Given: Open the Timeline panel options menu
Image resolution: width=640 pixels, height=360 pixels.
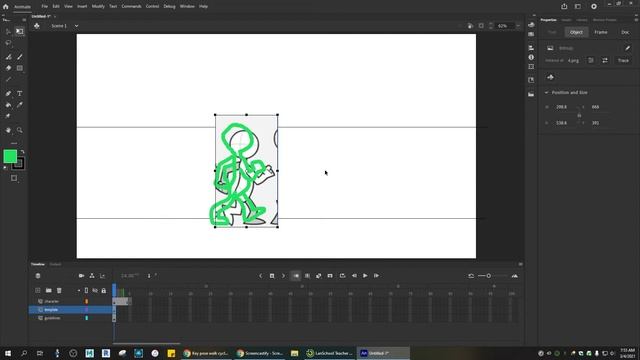Looking at the screenshot, I should 520,264.
